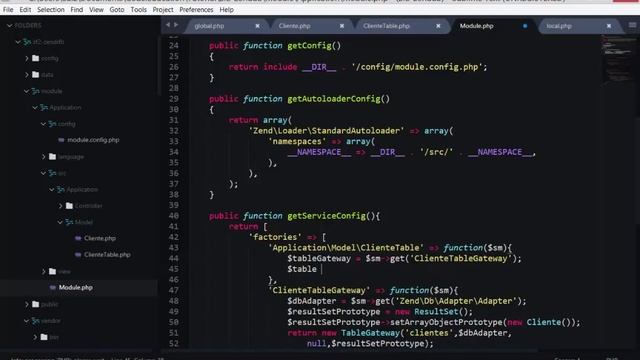Click the module.config.php file icon
This screenshot has height=360, width=640.
[61, 140]
